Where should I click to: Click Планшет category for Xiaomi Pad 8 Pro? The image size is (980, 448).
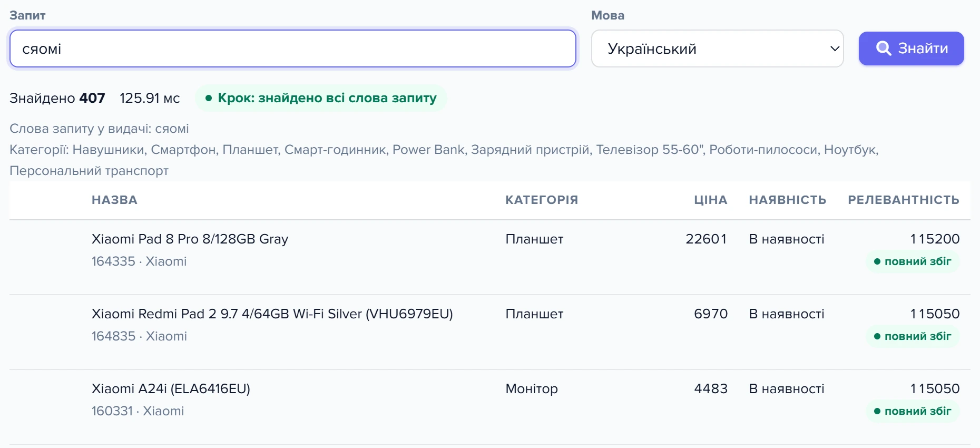tap(534, 239)
